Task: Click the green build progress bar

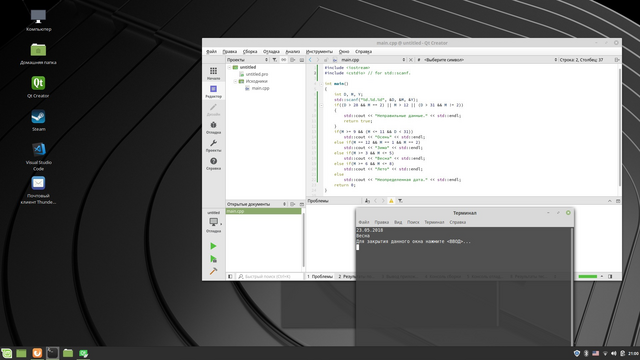Action: [588, 276]
